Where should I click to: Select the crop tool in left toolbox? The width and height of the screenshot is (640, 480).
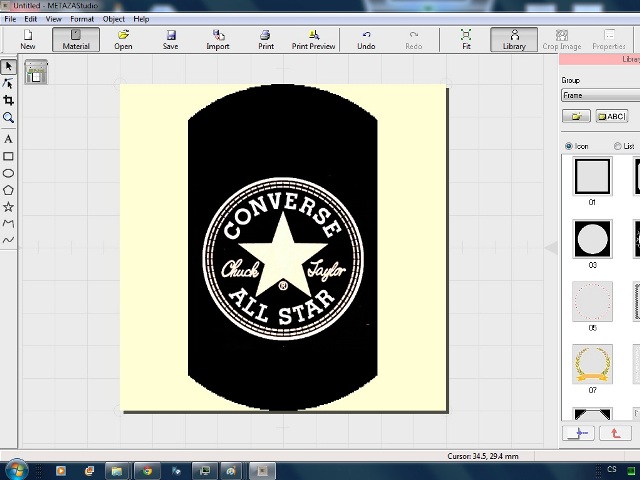tap(8, 100)
